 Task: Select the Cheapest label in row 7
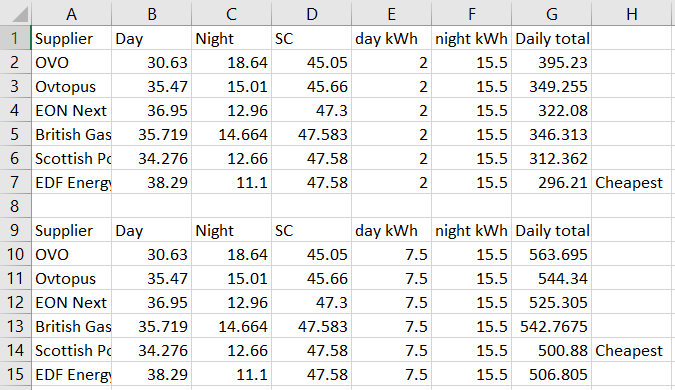tap(629, 183)
